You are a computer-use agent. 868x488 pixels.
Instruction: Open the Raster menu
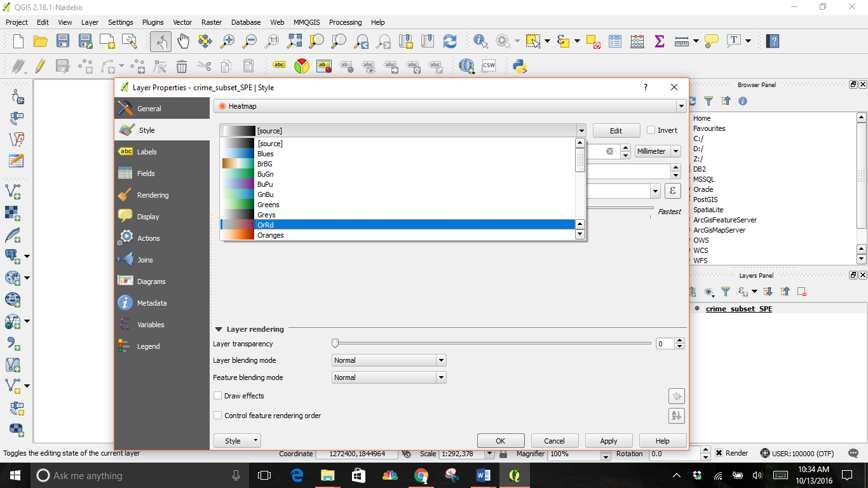coord(212,22)
